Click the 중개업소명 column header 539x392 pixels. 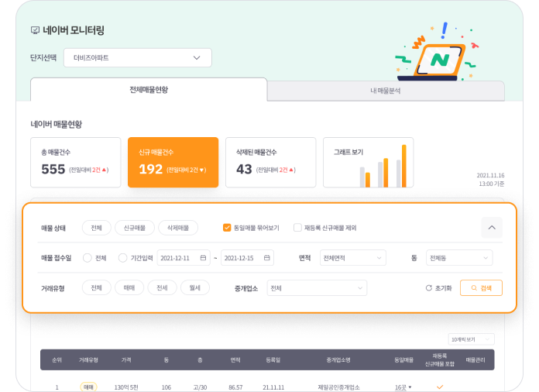[338, 359]
